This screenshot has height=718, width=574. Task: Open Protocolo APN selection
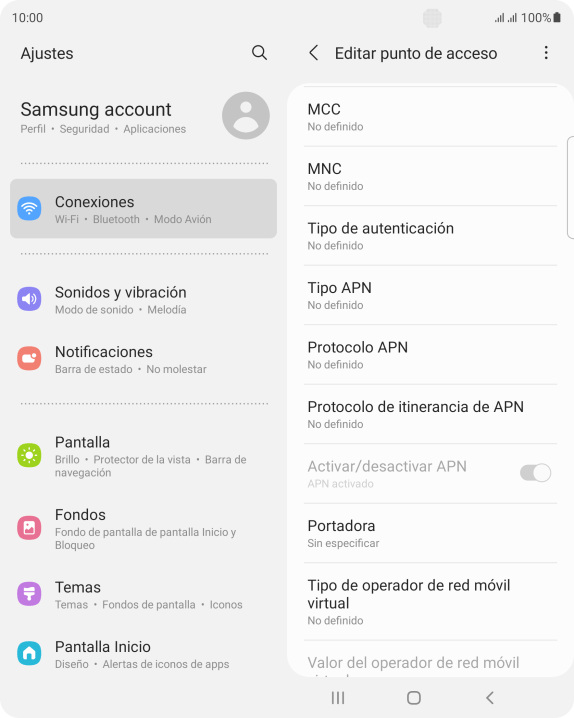[430, 355]
